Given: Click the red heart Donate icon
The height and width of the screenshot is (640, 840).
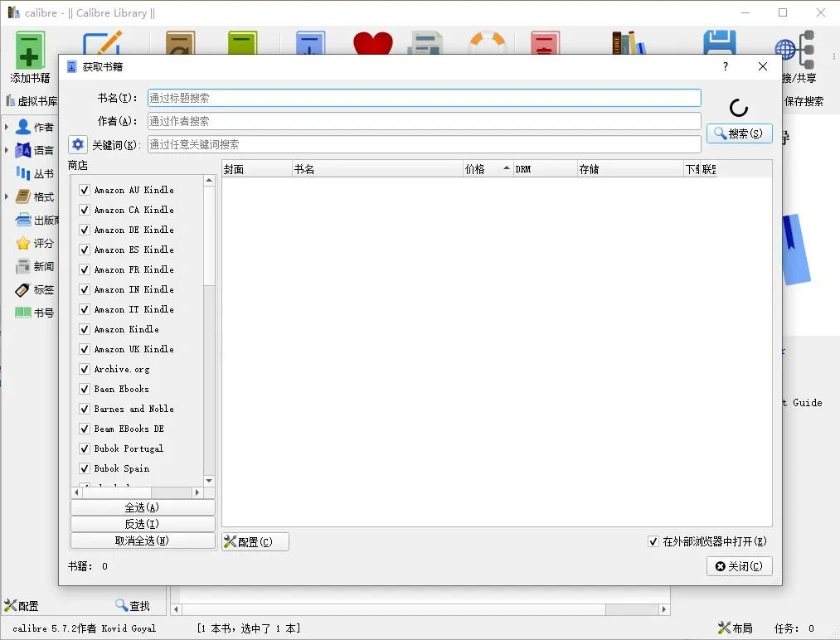Looking at the screenshot, I should pos(373,43).
